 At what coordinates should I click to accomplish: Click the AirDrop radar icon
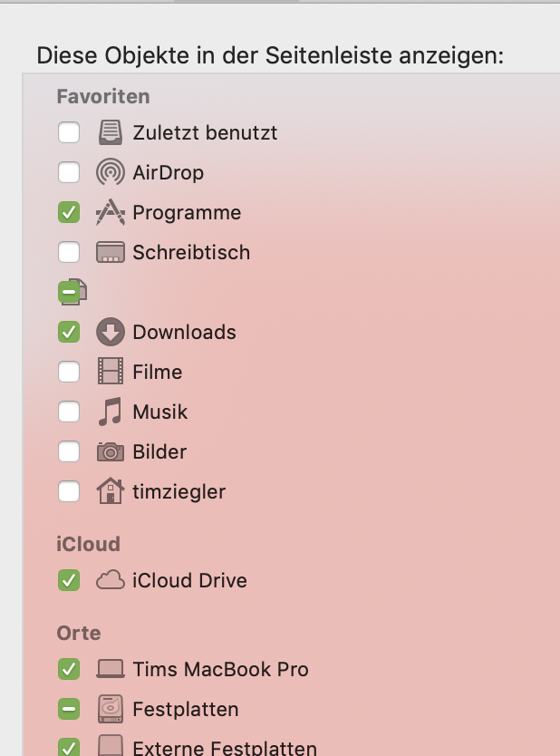[111, 172]
